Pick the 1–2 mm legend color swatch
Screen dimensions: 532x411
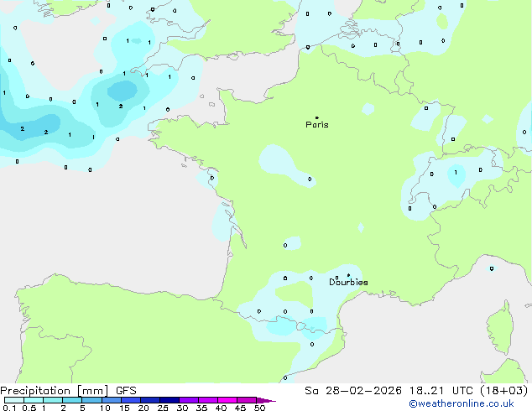coord(53,400)
